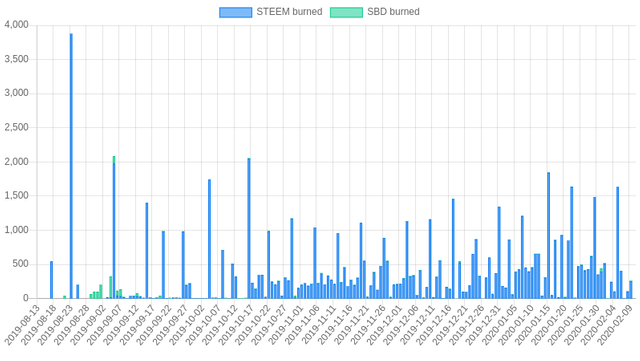Click the x-axis date 2019-10-22
The height and width of the screenshot is (361, 640).
click(253, 325)
